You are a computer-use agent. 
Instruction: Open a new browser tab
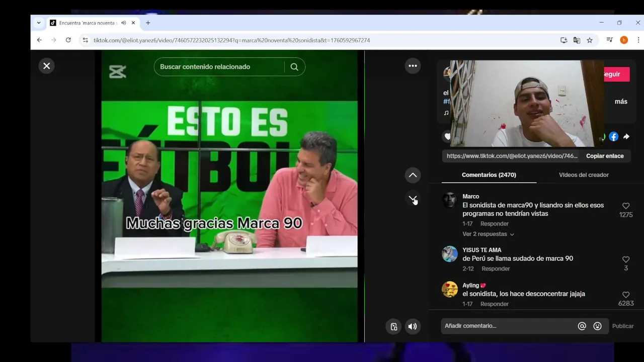(x=148, y=23)
